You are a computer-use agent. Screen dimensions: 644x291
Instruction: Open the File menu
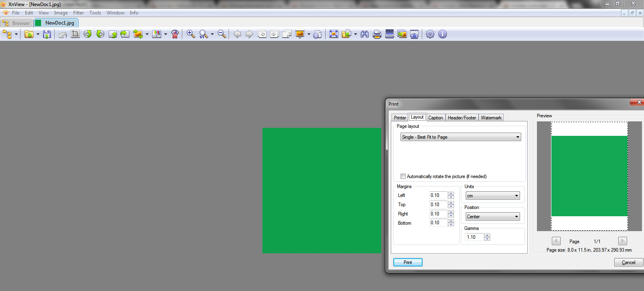click(x=16, y=13)
